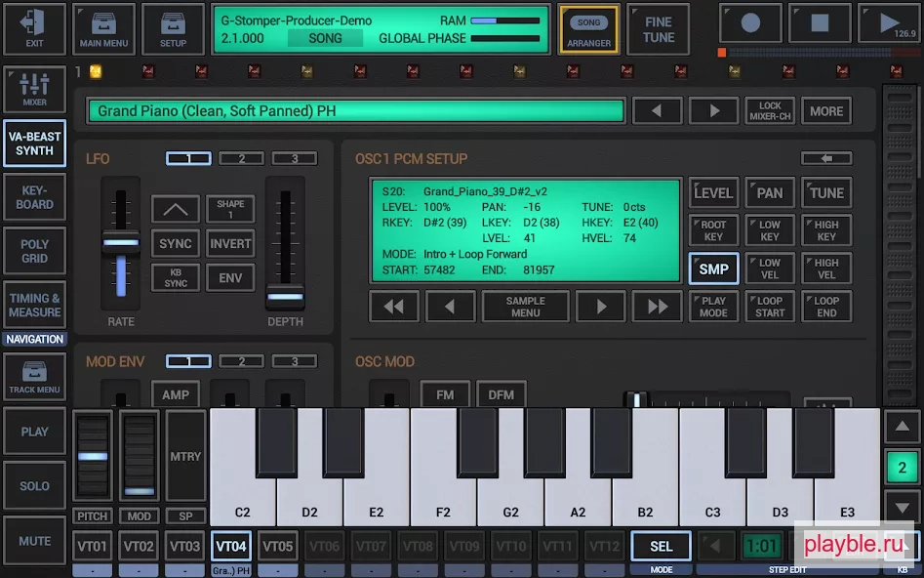Jump forward with the sample fast forward button
Image resolution: width=924 pixels, height=578 pixels.
click(x=657, y=307)
